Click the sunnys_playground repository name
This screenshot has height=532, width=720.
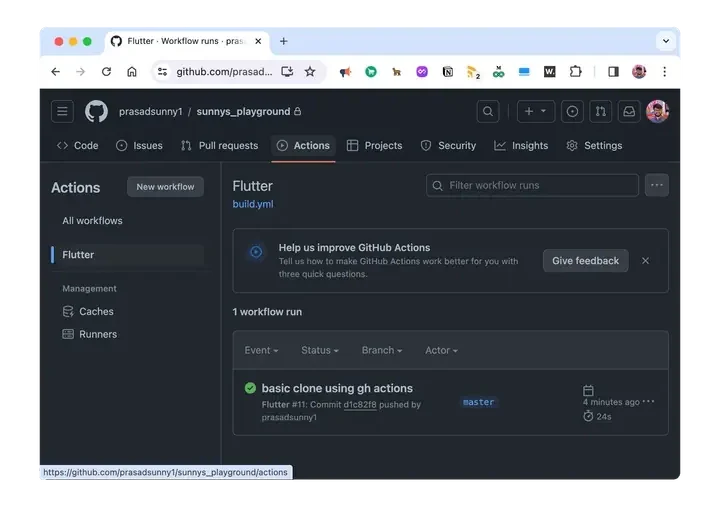click(x=243, y=112)
